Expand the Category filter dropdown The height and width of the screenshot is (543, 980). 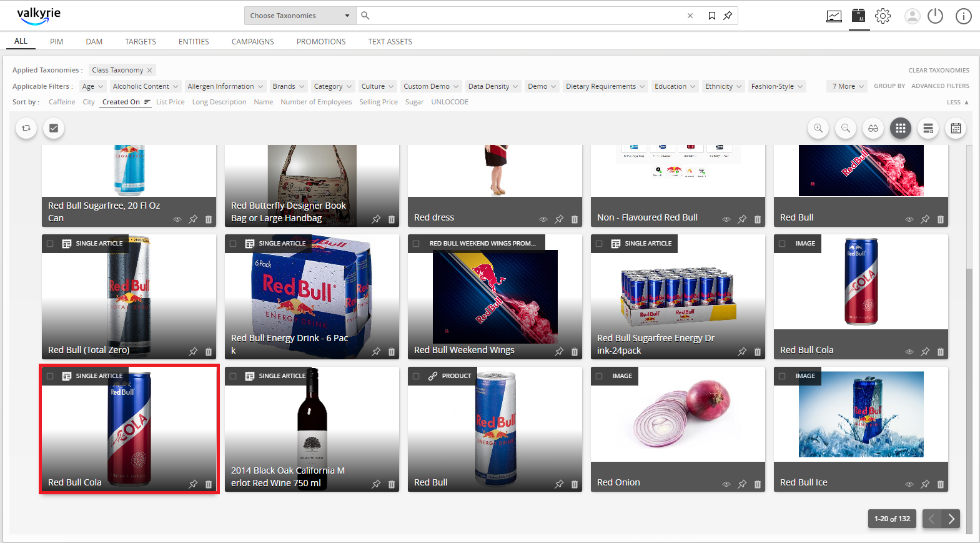pyautogui.click(x=333, y=86)
